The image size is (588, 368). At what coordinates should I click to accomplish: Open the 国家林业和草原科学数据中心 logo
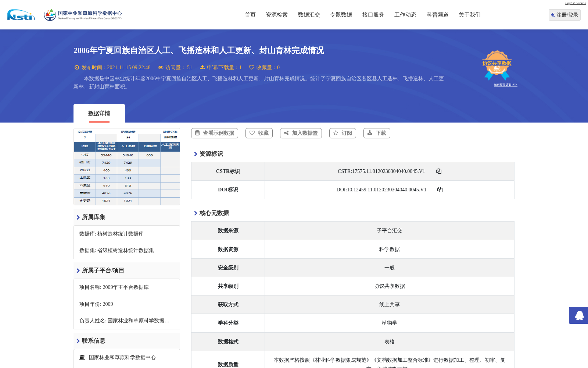(x=83, y=15)
